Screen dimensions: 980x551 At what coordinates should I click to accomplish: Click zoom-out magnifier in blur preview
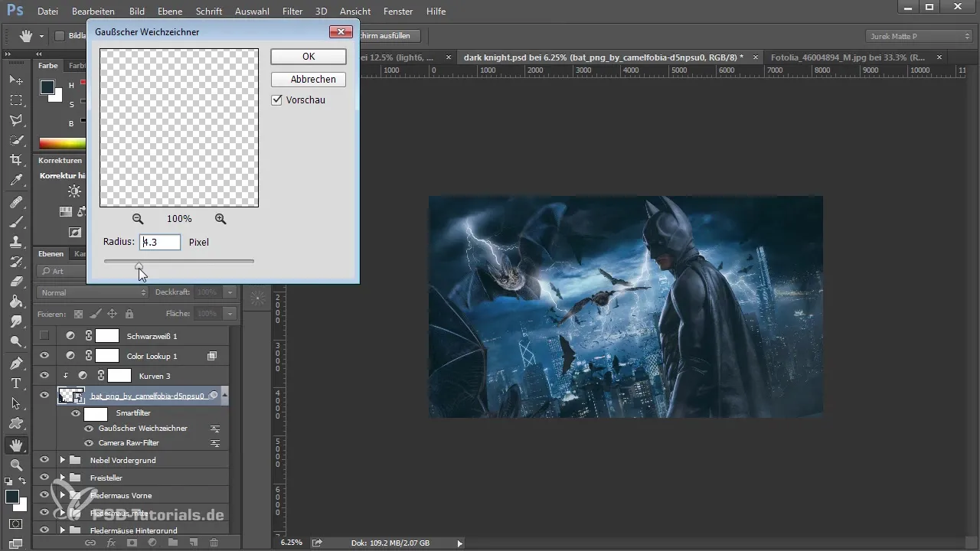pos(138,219)
